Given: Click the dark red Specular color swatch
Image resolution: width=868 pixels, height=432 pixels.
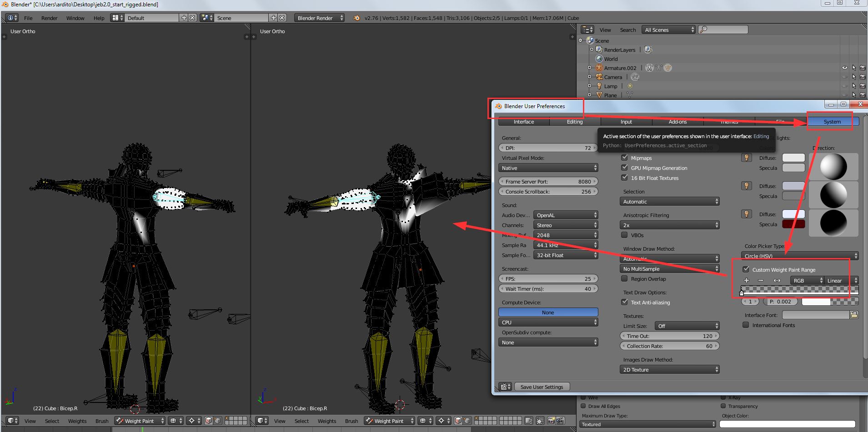Looking at the screenshot, I should tap(793, 224).
